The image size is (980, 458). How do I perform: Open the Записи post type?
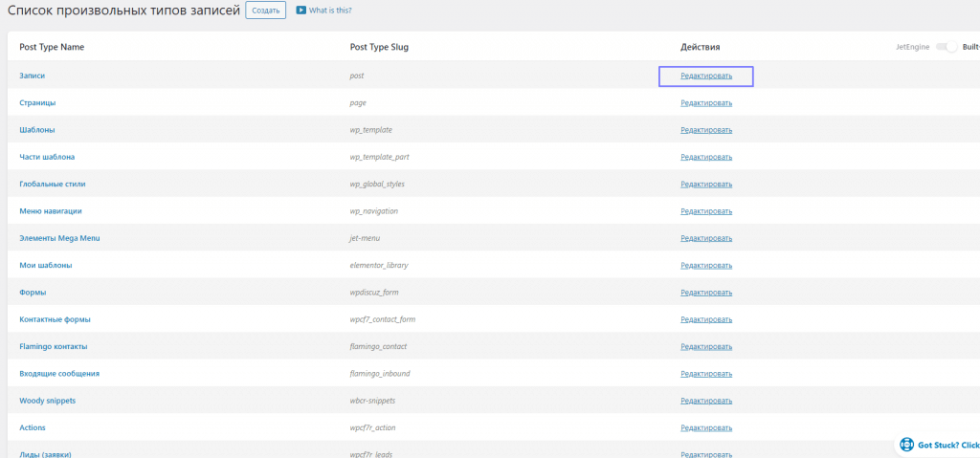click(32, 76)
